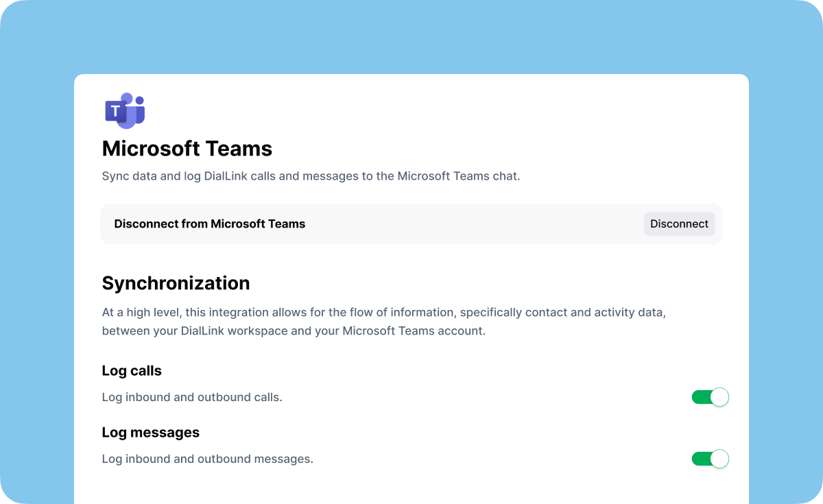Click the green track of the Log messages switch

coord(700,459)
